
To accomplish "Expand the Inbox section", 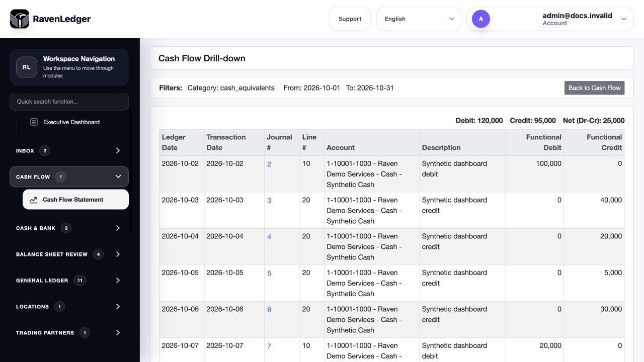I will (69, 151).
